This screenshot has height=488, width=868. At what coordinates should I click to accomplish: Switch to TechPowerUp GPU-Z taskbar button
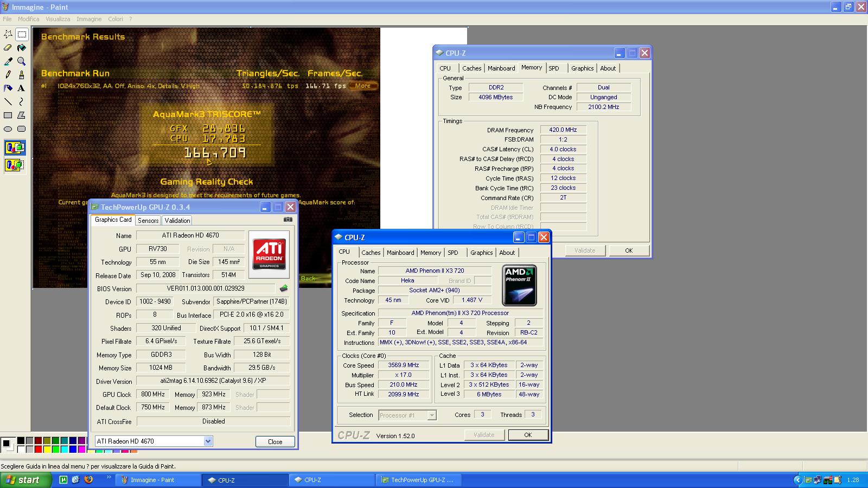418,480
